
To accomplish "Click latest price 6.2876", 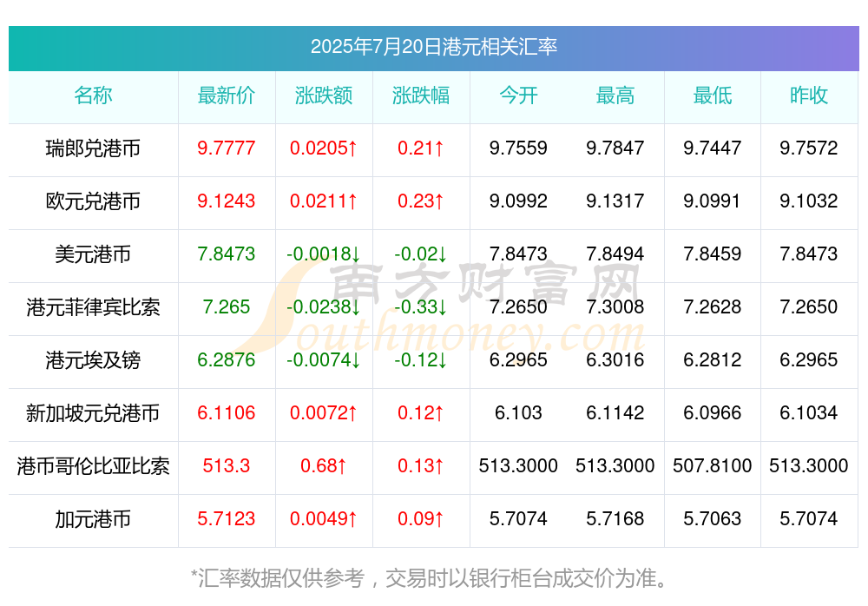I will pyautogui.click(x=227, y=360).
